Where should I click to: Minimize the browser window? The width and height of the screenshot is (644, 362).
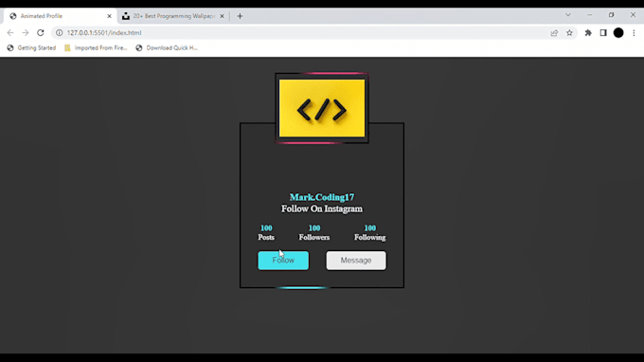[x=590, y=15]
